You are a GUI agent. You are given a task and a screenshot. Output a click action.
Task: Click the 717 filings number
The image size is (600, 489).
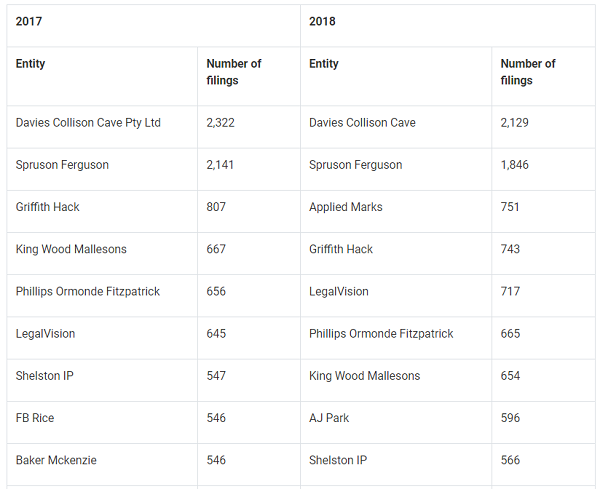coord(511,291)
